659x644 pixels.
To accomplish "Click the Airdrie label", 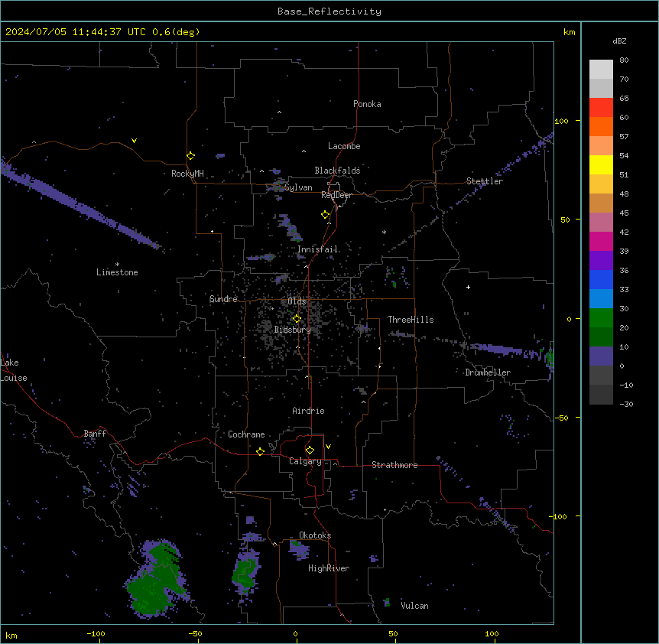I will [309, 411].
